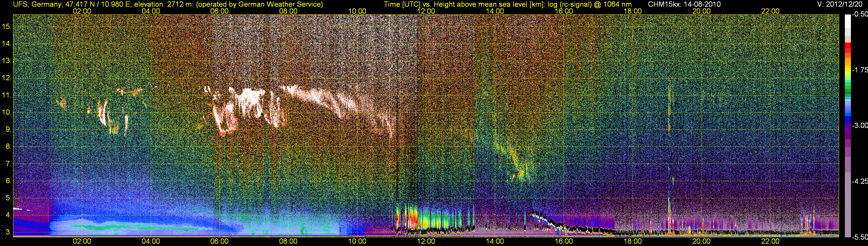Screen dimensions: 868x246
Task: Click the 18:00 label on the upper time axis
Action: [x=632, y=11]
